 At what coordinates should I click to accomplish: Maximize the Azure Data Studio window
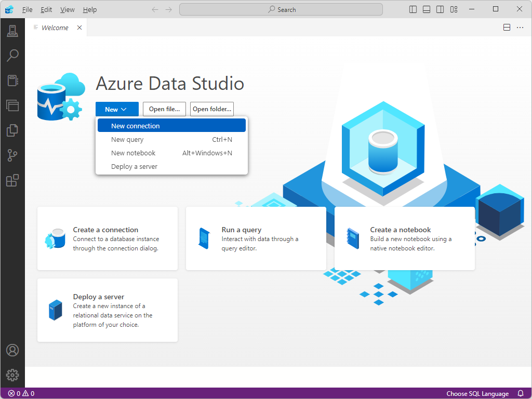click(x=495, y=9)
